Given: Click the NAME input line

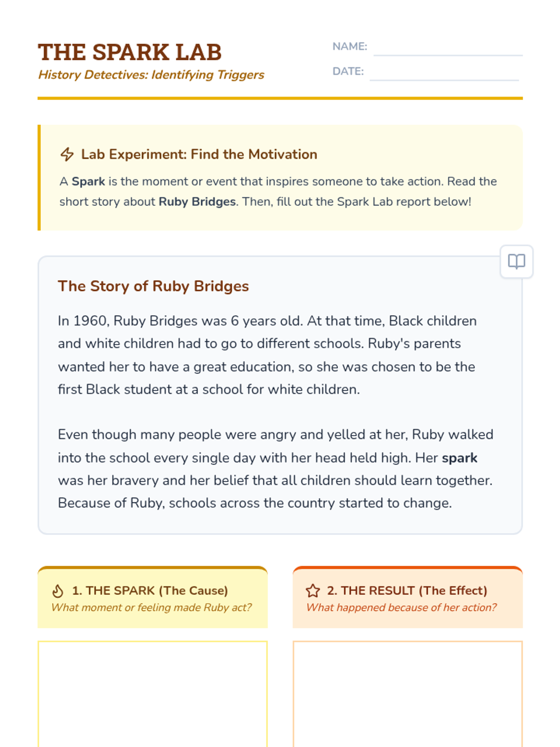Looking at the screenshot, I should coord(448,49).
